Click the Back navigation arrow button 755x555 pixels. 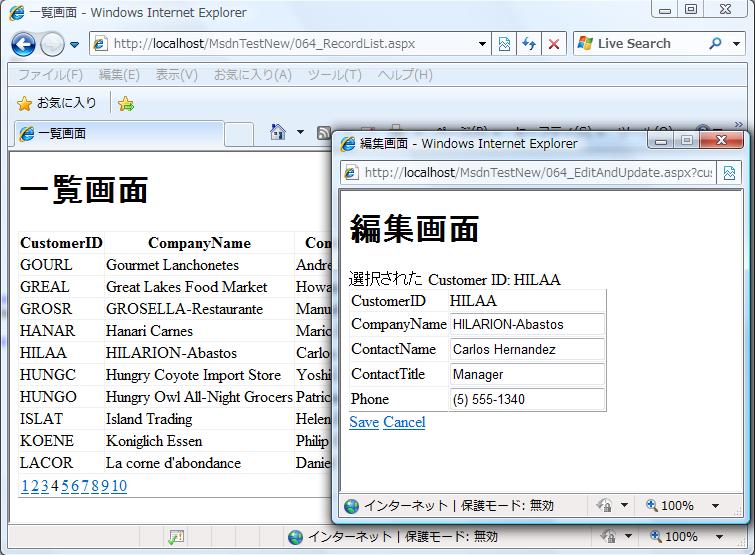(23, 44)
